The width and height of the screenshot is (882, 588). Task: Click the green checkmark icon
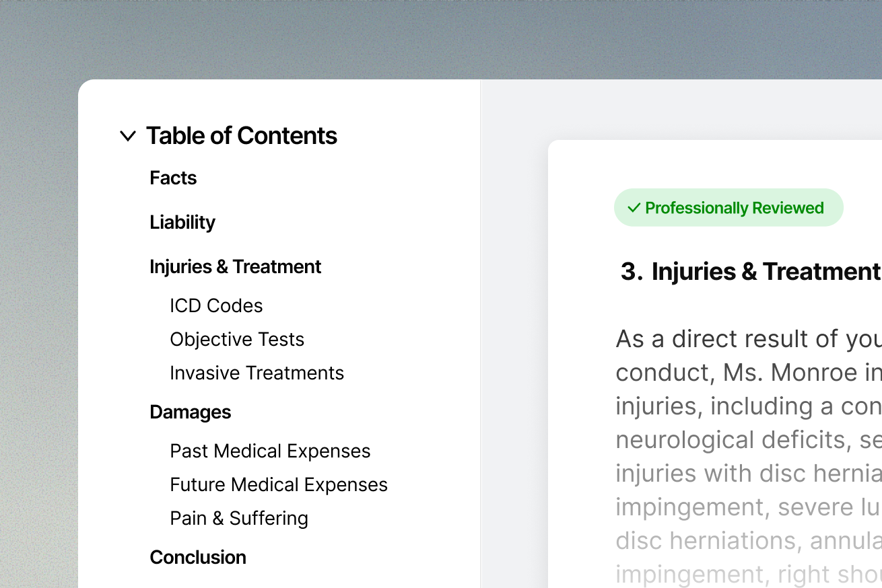(x=634, y=208)
